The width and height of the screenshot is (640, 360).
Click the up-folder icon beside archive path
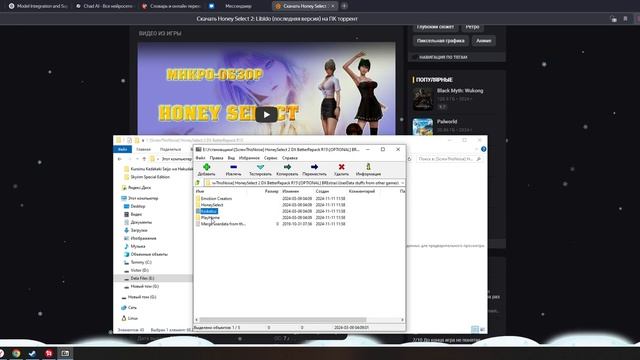tap(198, 183)
